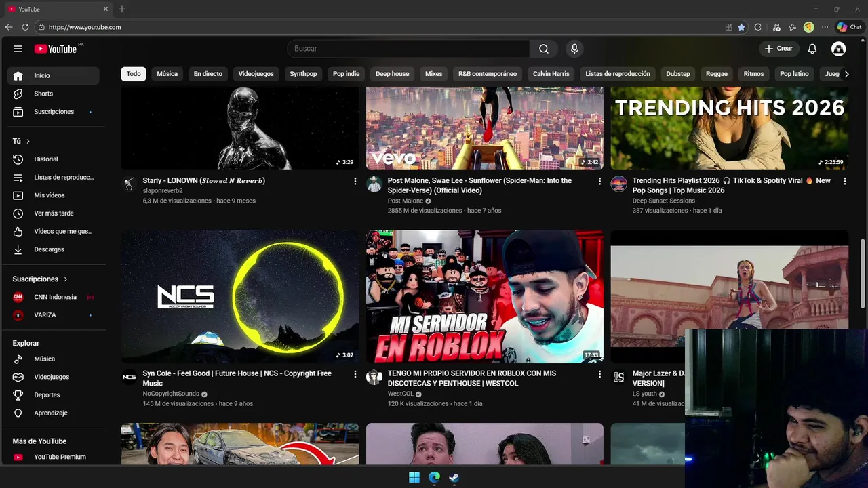
Task: Click WestCOL channel avatar
Action: 374,377
